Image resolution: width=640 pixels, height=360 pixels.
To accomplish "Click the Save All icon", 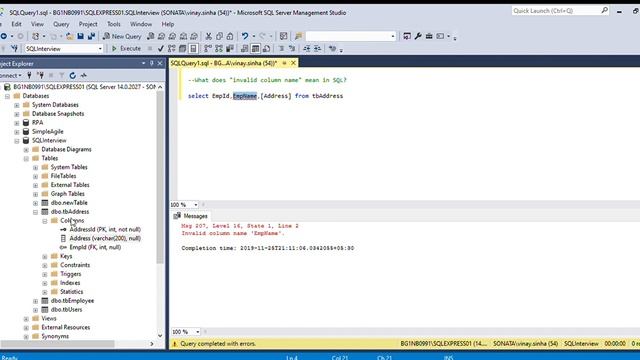I will point(91,36).
